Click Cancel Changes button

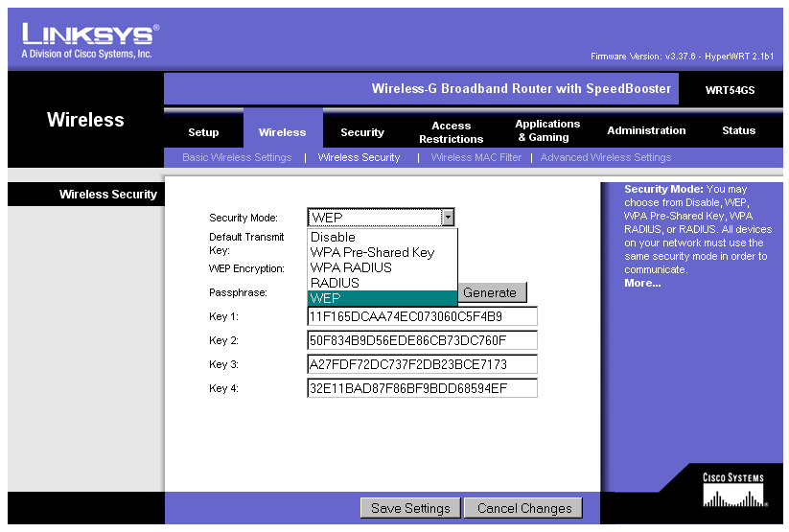coord(523,508)
